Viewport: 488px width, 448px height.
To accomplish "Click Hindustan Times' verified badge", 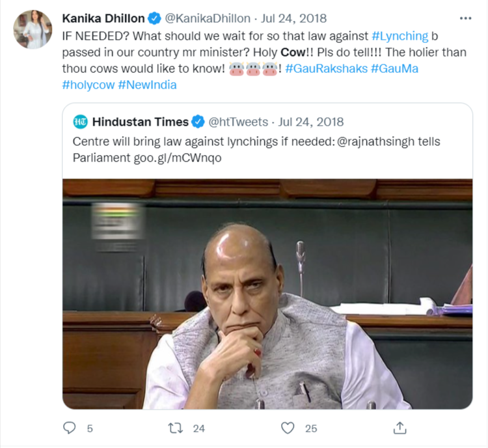I will [x=198, y=122].
